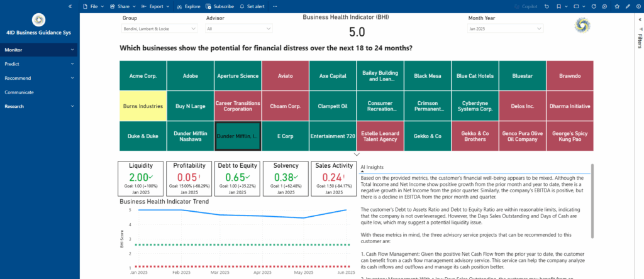Click Set alert in the toolbar
Image resolution: width=644 pixels, height=279 pixels.
pos(252,6)
